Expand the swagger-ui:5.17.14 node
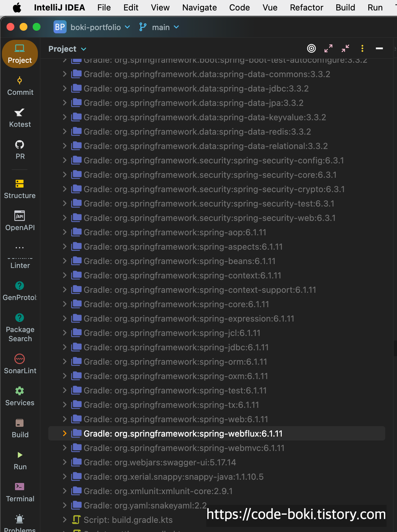The height and width of the screenshot is (532, 397). 65,462
